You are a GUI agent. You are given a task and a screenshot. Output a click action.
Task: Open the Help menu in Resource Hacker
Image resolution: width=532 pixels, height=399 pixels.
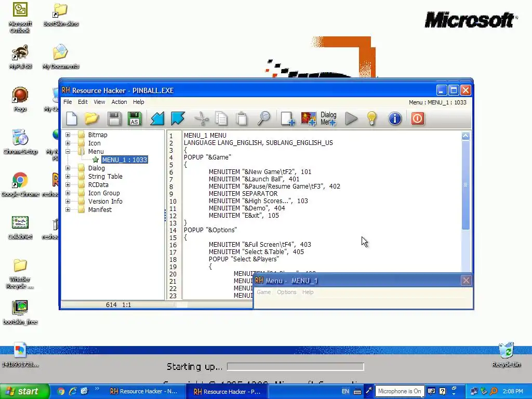[138, 102]
